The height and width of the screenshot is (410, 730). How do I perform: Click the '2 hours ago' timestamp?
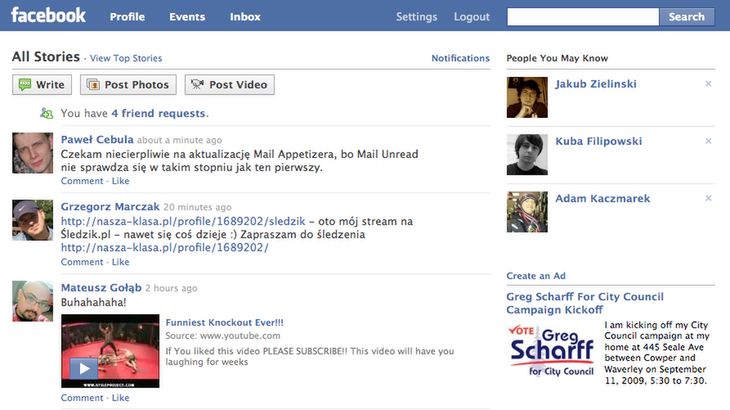click(x=171, y=288)
